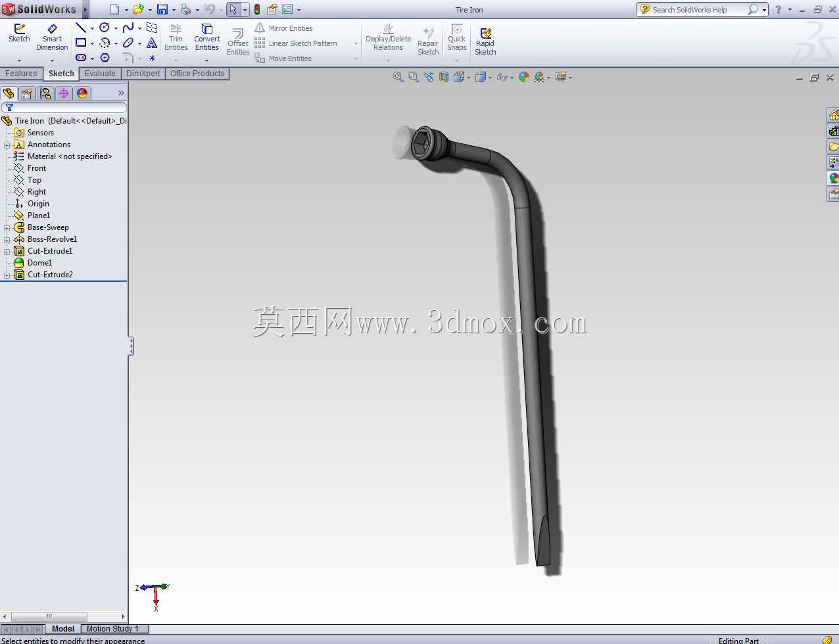This screenshot has width=839, height=644.
Task: Expand the Cut-Extrude2 feature
Action: (x=7, y=275)
